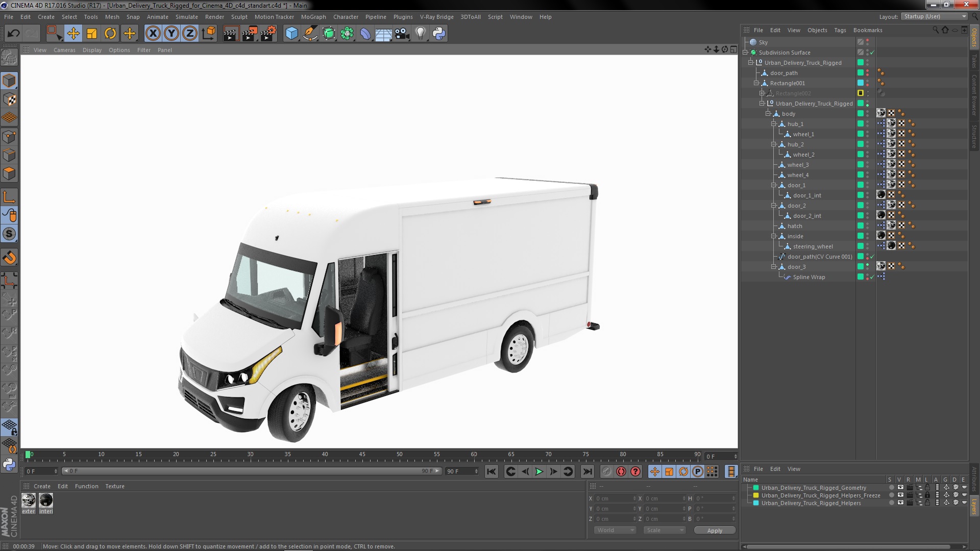This screenshot has width=980, height=551.
Task: Collapse the Subdivision Surface tree node
Action: point(745,53)
